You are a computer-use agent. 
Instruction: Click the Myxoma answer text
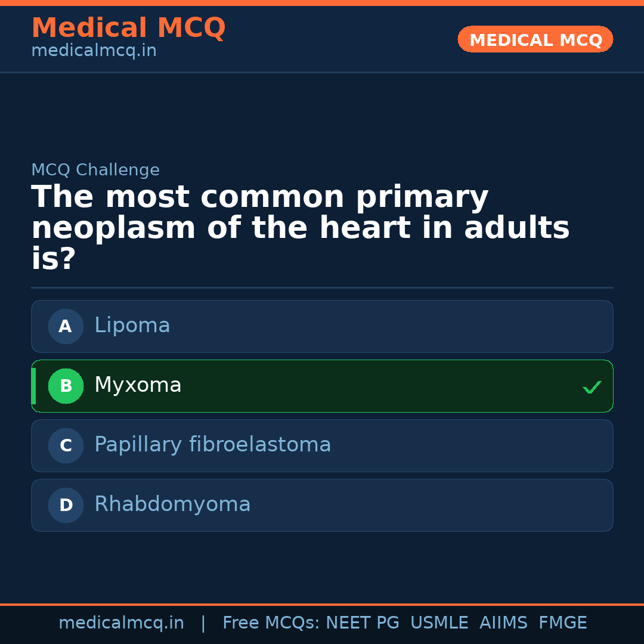point(138,385)
